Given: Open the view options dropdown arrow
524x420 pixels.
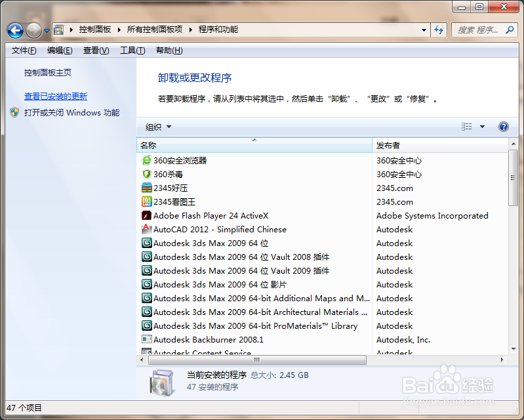Looking at the screenshot, I should [482, 127].
